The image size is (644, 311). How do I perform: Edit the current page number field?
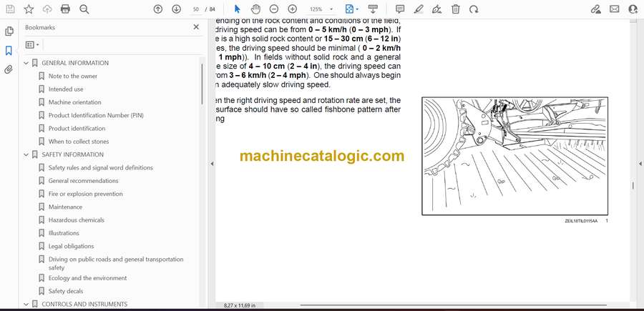click(x=195, y=9)
